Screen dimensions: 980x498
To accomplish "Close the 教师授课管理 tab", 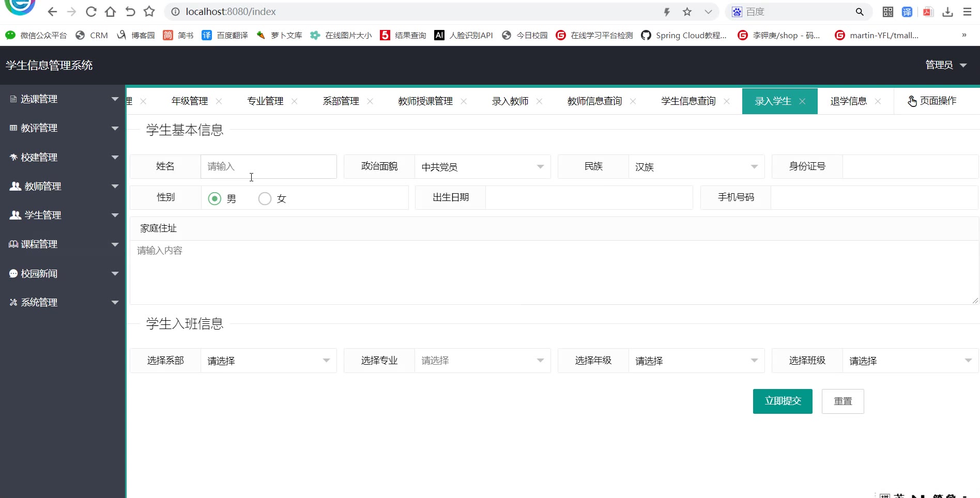I will point(464,101).
